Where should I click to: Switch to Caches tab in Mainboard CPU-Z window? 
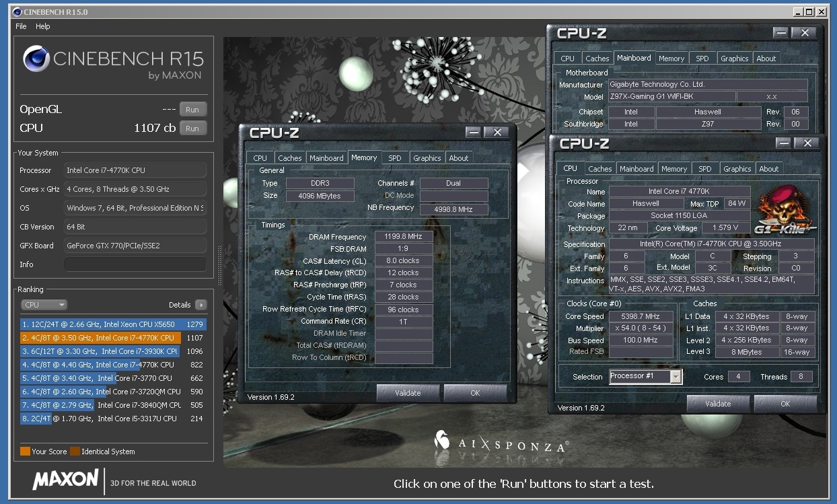point(597,59)
